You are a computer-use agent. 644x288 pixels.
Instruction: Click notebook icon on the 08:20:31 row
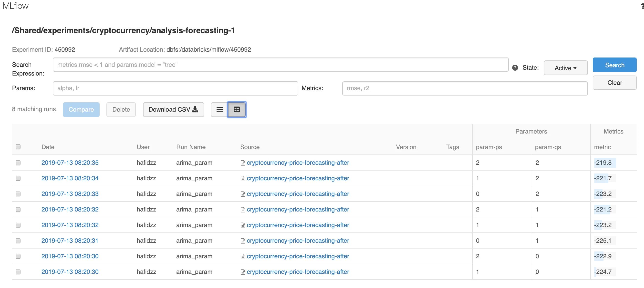(242, 241)
